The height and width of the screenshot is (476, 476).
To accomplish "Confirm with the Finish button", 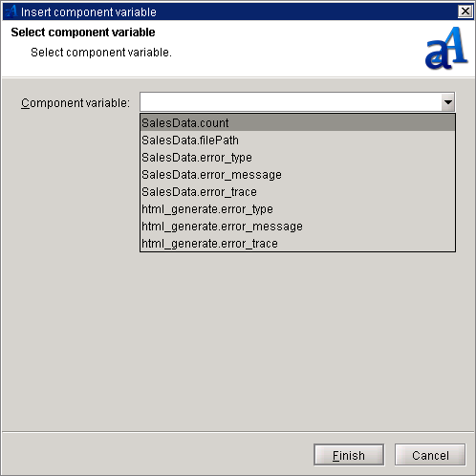I will [x=349, y=455].
